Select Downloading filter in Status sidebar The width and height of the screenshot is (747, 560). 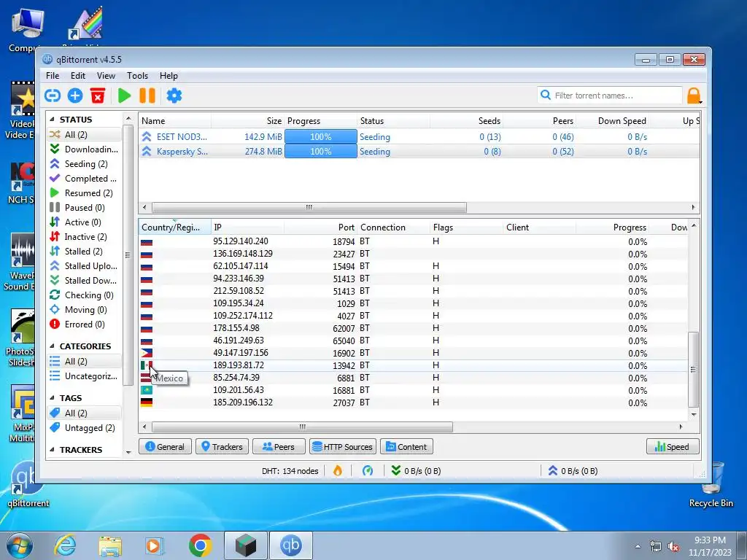(85, 149)
